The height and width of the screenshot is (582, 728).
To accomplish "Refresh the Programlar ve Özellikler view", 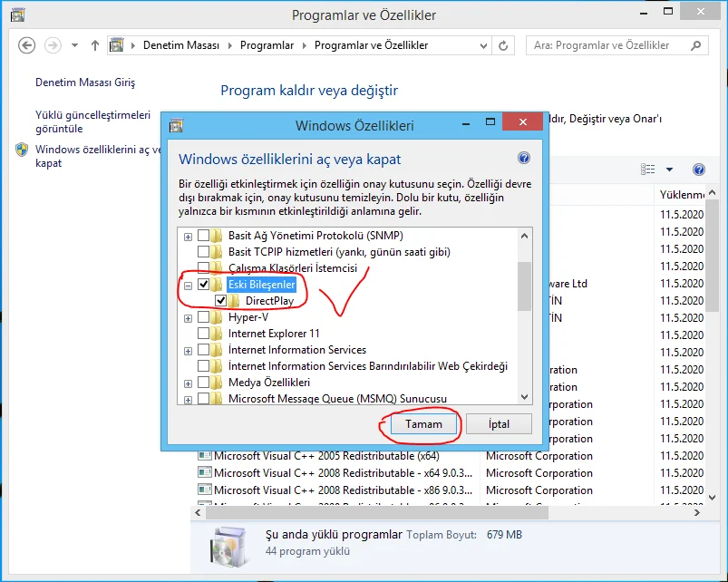I will (503, 45).
